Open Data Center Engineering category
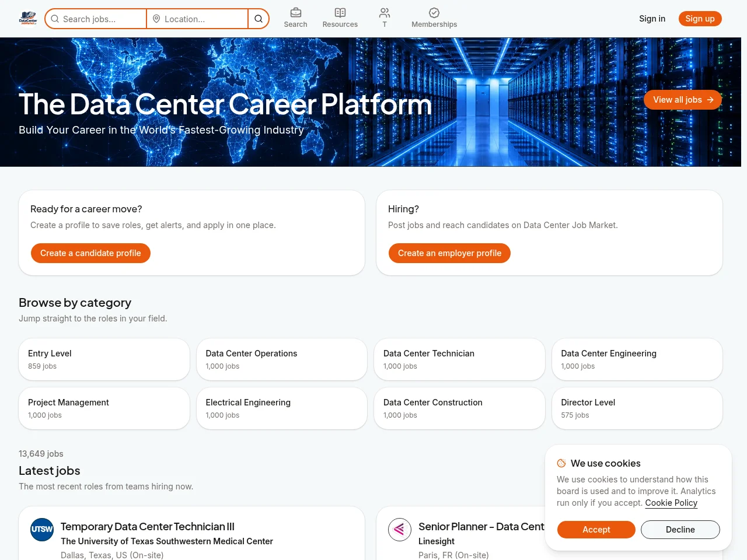This screenshot has height=560, width=747. tap(637, 359)
